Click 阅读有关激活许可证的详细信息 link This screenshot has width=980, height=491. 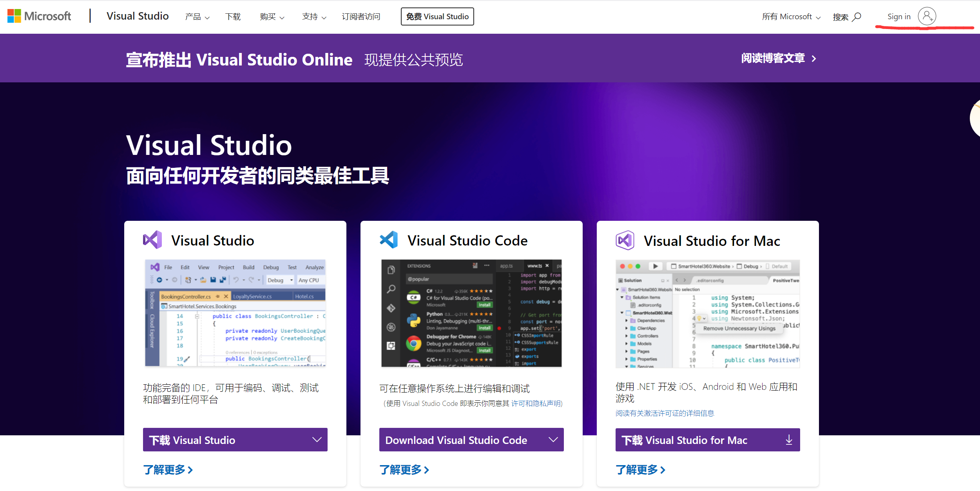pyautogui.click(x=664, y=413)
